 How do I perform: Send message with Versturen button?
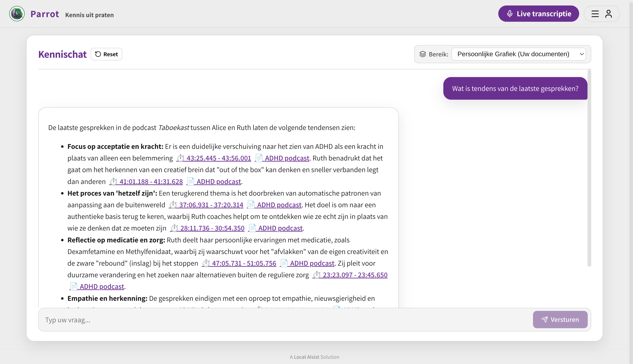click(560, 319)
